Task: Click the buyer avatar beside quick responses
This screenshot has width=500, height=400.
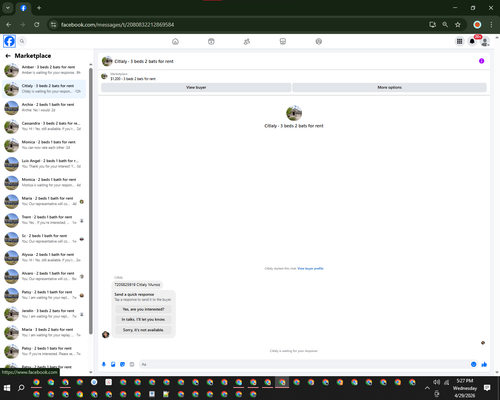Action: tap(106, 334)
